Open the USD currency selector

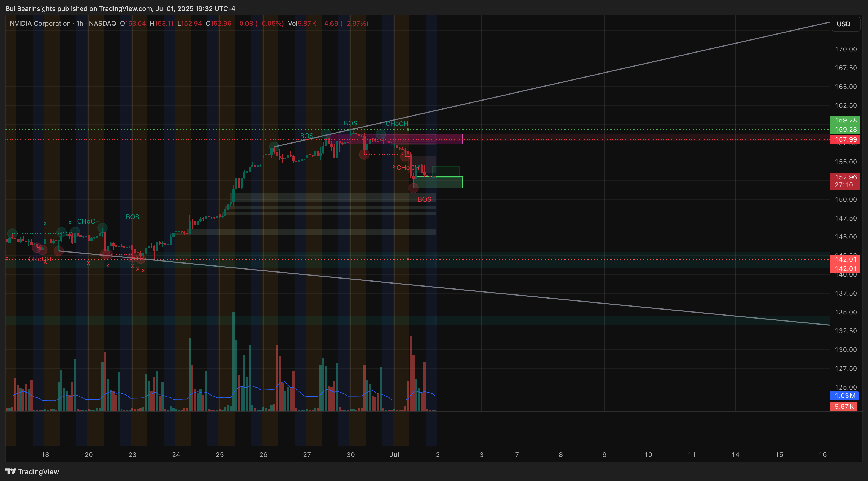tap(846, 24)
